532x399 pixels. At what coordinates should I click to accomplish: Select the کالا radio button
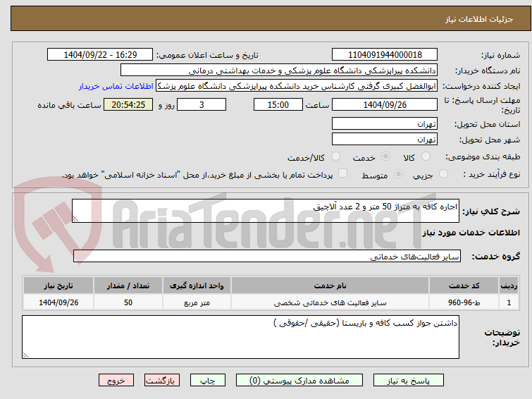[426, 156]
